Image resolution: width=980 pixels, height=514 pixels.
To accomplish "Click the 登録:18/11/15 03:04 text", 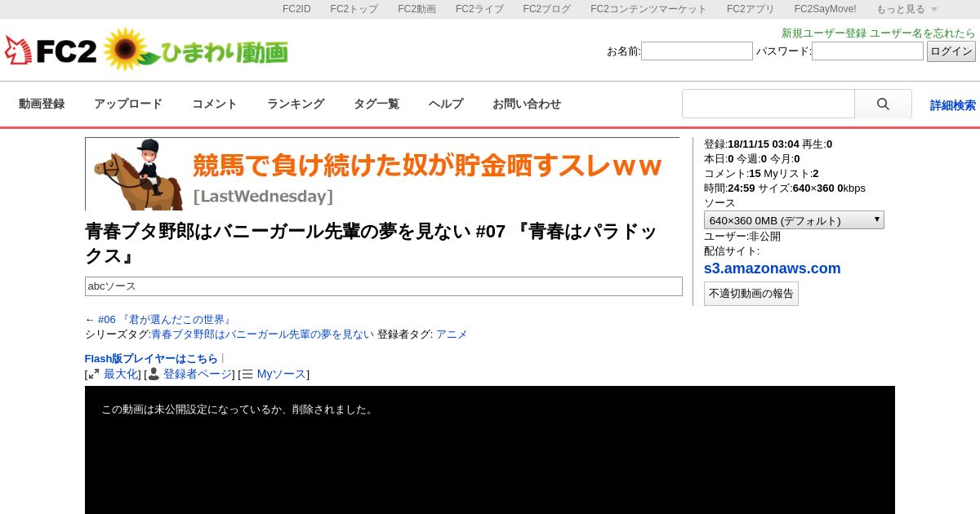I will point(751,144).
